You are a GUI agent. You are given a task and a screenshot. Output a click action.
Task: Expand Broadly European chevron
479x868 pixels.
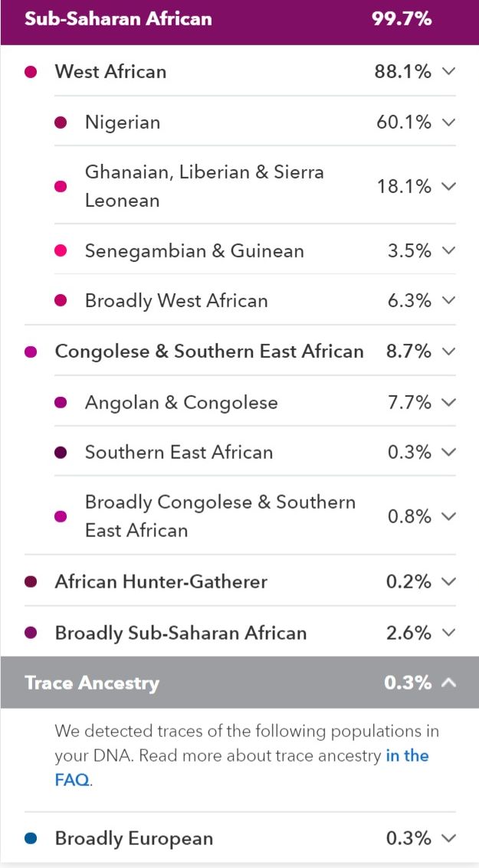tap(449, 838)
